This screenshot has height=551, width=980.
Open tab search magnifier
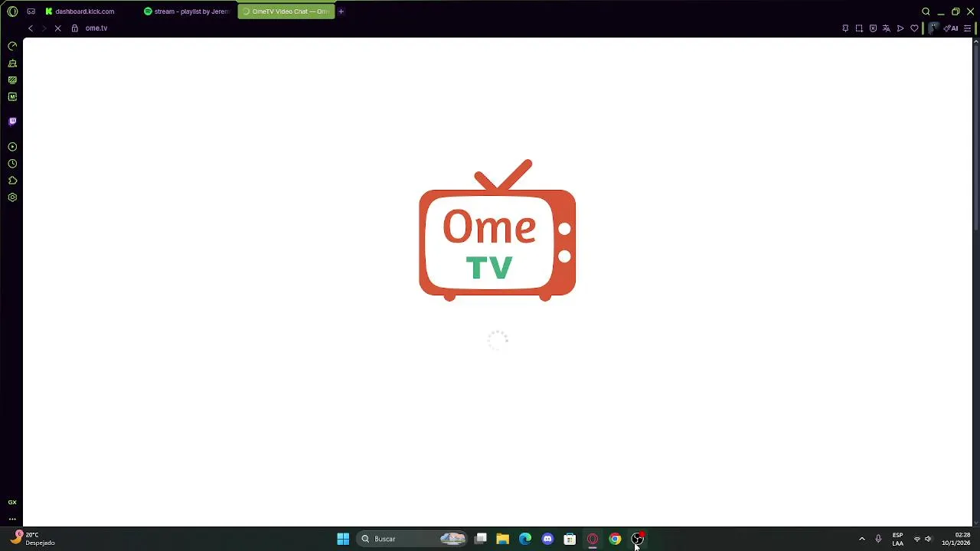point(926,11)
